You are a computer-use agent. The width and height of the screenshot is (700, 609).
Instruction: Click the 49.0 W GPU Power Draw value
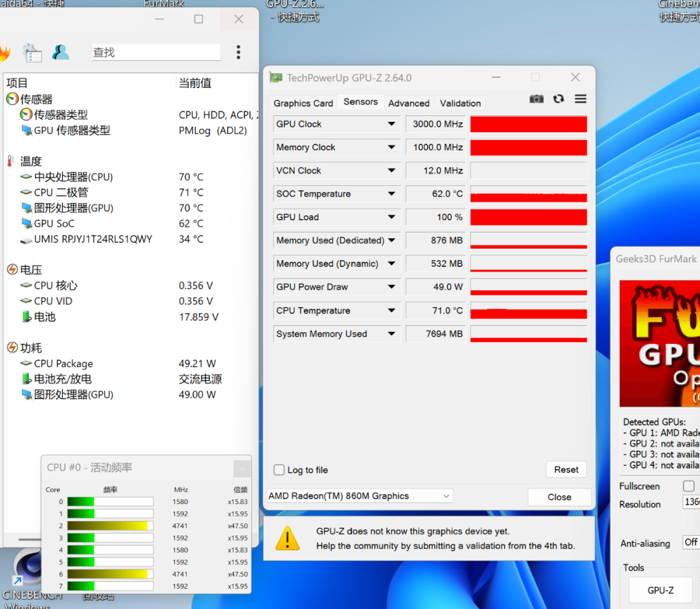(436, 287)
